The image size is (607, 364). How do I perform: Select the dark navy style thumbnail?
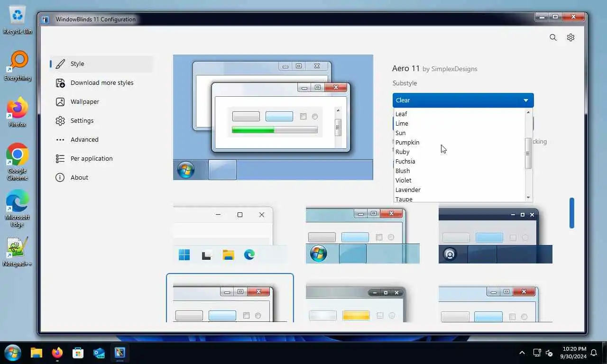pyautogui.click(x=496, y=235)
